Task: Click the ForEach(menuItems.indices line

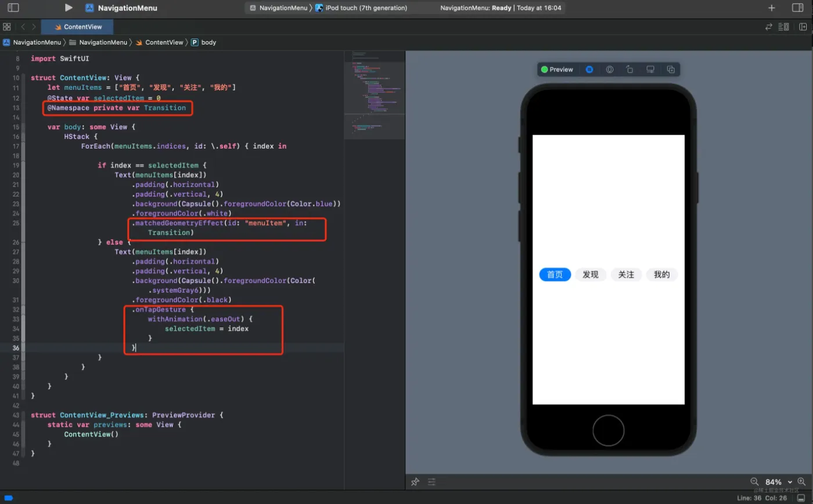Action: [184, 146]
